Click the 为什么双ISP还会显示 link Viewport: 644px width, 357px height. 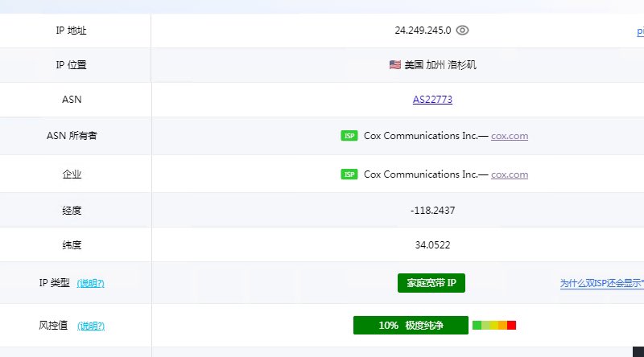click(x=601, y=283)
